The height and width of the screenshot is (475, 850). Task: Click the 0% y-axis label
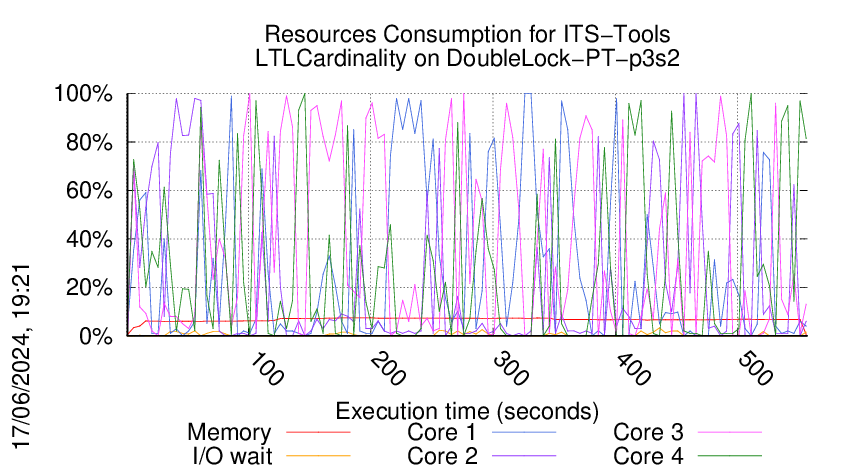click(x=96, y=336)
